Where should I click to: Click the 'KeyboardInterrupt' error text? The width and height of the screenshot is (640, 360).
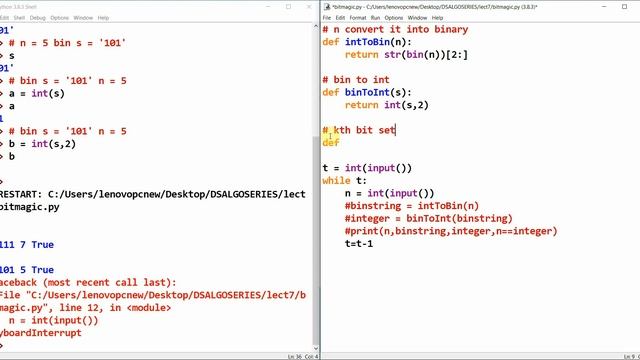point(40,333)
